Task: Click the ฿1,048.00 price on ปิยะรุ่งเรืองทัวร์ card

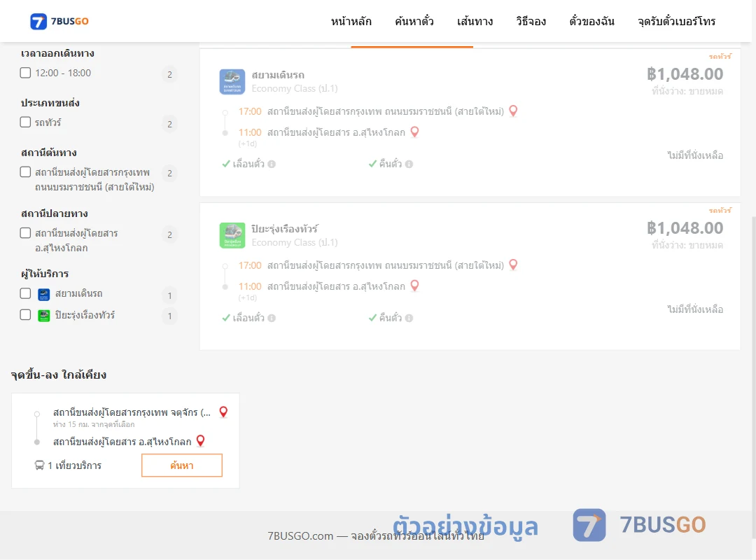Action: pos(685,227)
